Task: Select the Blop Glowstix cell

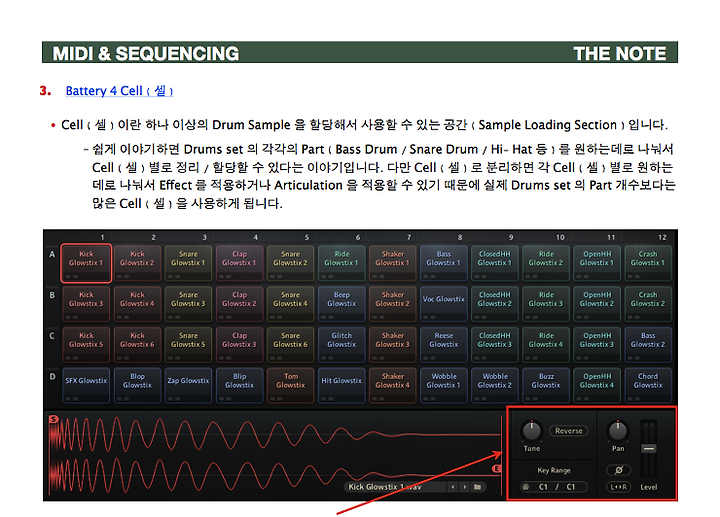Action: [x=137, y=385]
